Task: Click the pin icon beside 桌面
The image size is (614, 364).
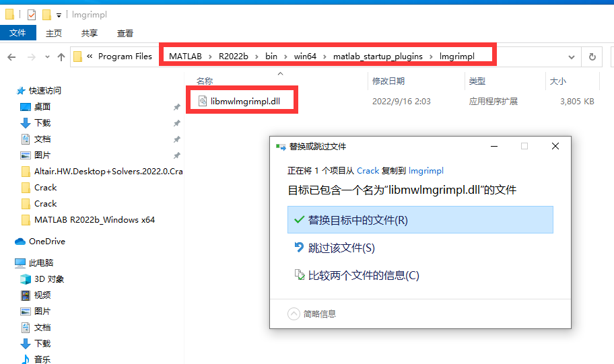Action: click(x=176, y=107)
